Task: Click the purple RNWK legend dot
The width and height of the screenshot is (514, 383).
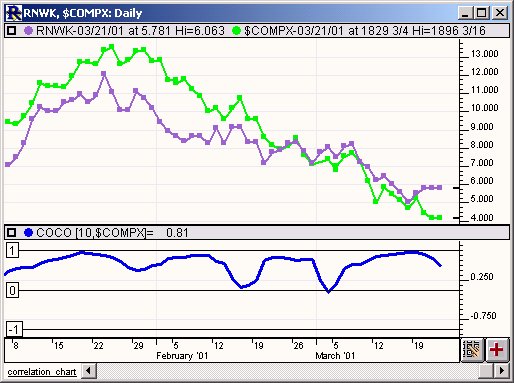Action: 29,31
